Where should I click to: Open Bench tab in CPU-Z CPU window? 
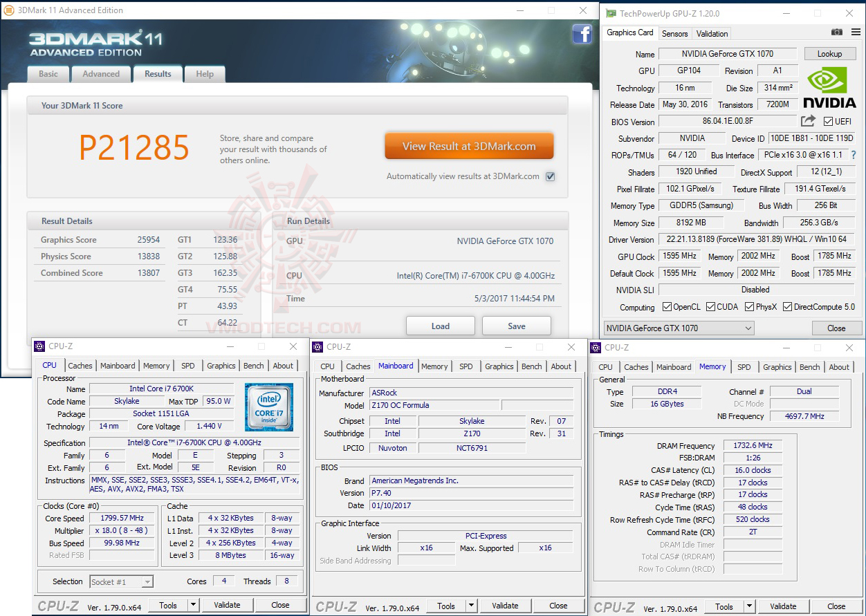point(254,366)
